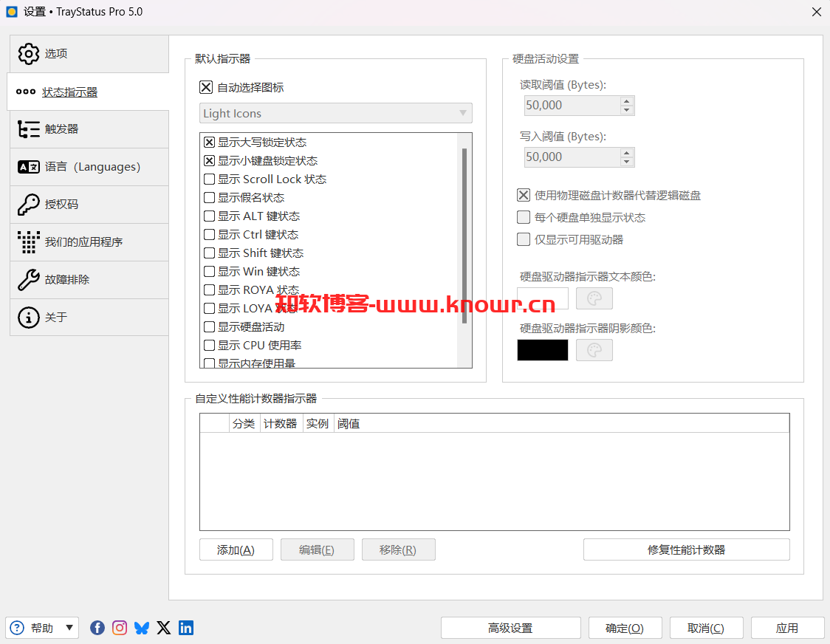Enable 每个硬盘单独显示状态
Image resolution: width=830 pixels, height=644 pixels.
524,217
